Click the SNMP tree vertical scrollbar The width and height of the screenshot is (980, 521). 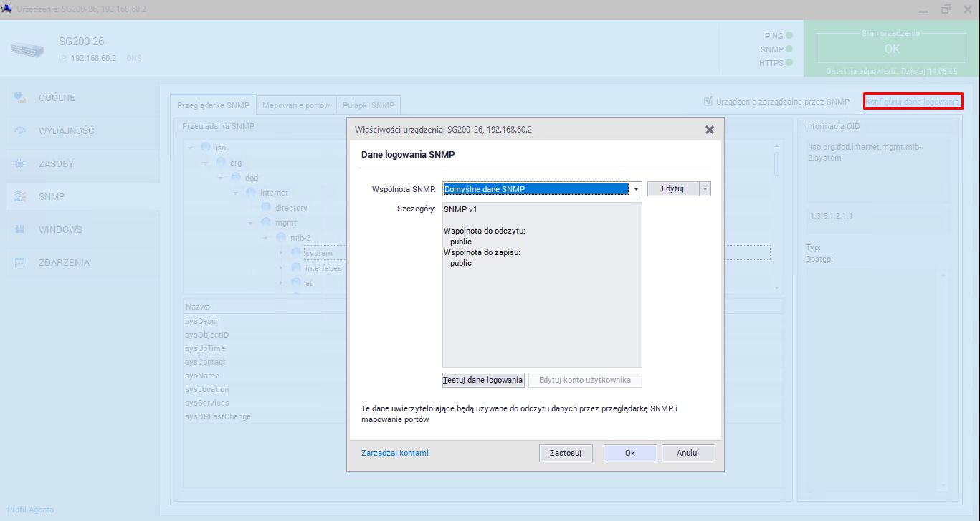775,215
